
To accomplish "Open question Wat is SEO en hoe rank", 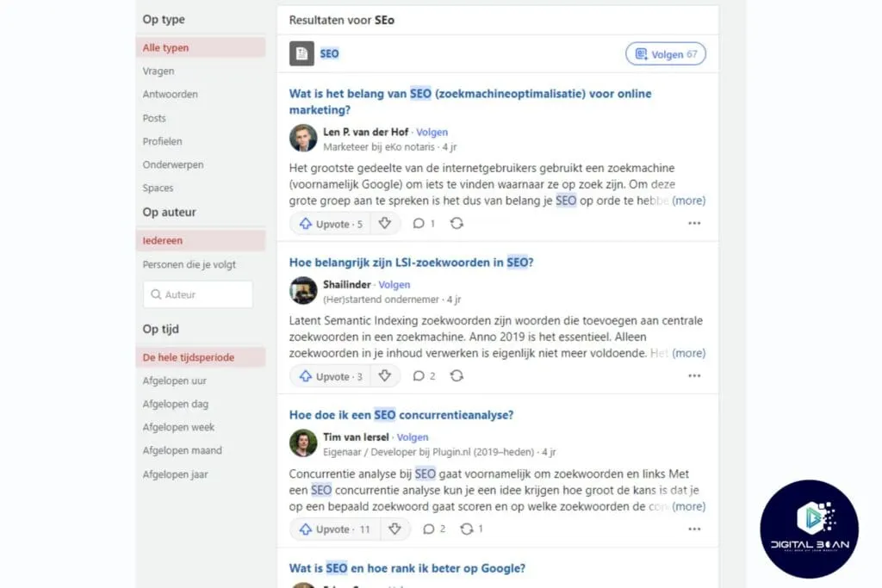I will pyautogui.click(x=407, y=568).
